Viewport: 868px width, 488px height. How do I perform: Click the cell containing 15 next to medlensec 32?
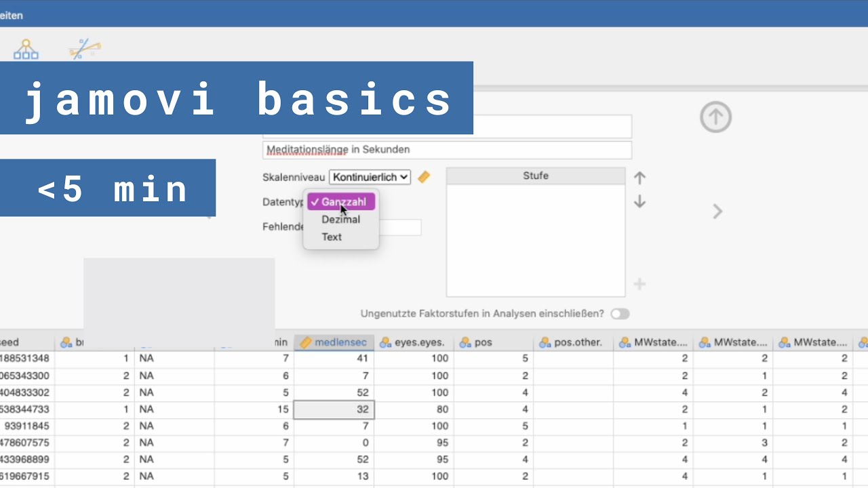point(254,409)
